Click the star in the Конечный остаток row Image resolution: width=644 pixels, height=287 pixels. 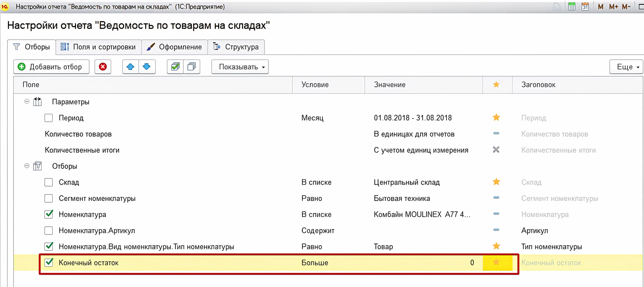[496, 262]
